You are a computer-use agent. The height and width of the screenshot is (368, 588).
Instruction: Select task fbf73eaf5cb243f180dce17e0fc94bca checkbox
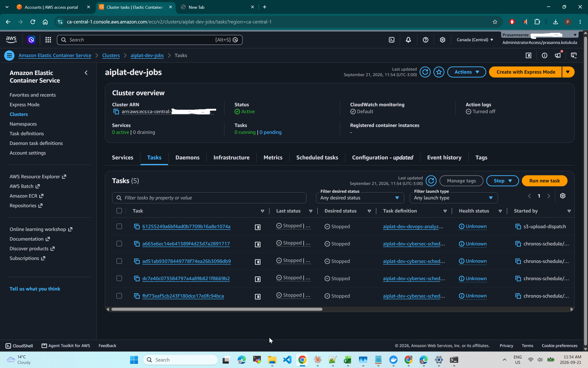tap(119, 296)
